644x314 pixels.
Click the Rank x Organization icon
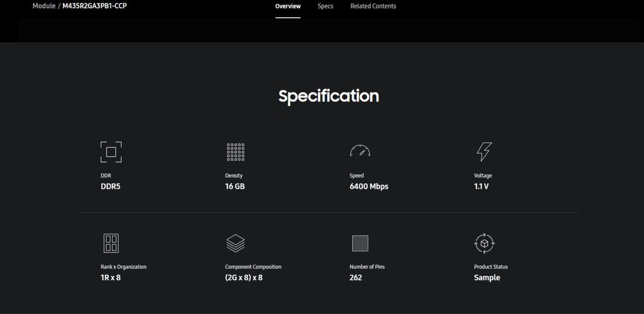click(x=111, y=243)
